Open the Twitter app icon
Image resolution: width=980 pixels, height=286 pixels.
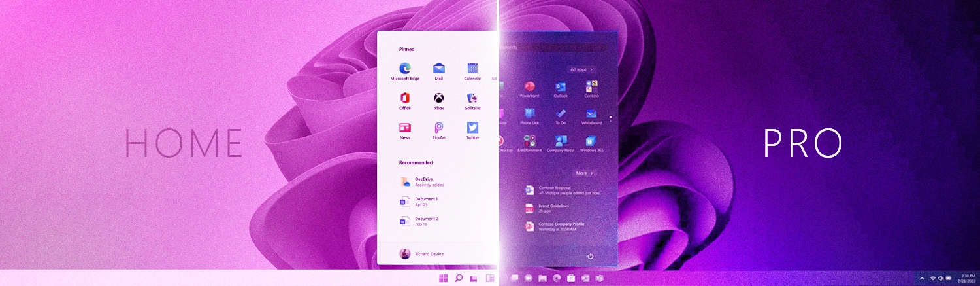tap(472, 128)
